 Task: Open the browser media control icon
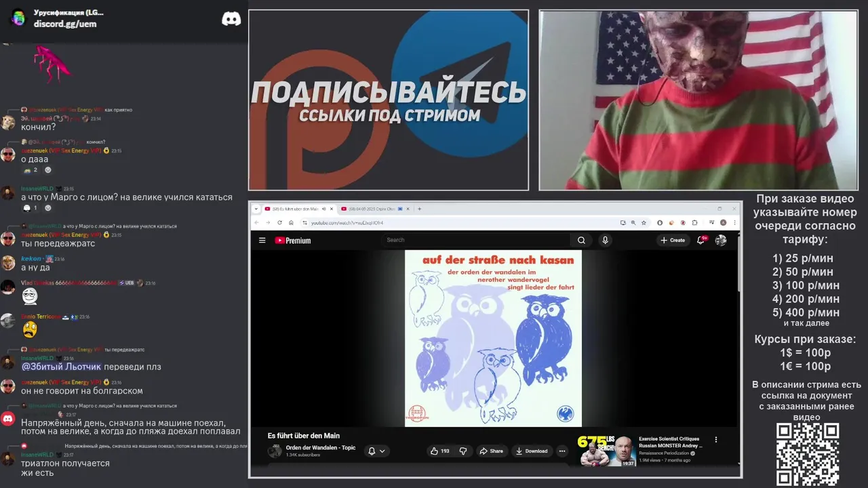[x=711, y=222]
